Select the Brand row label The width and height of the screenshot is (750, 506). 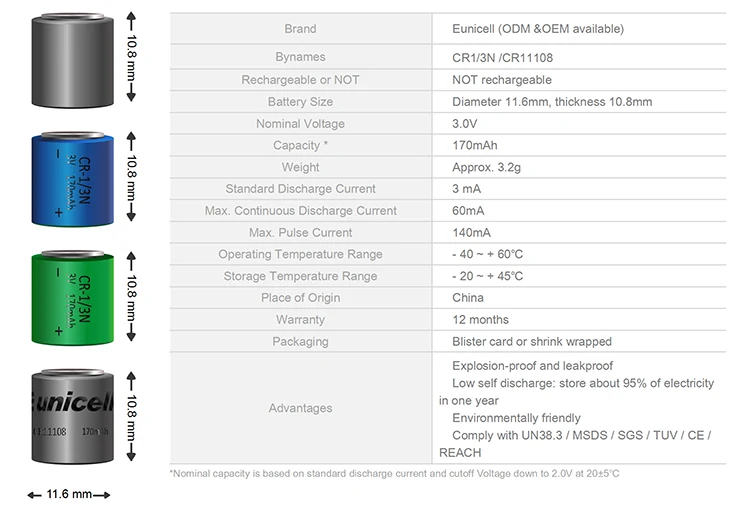tap(300, 29)
